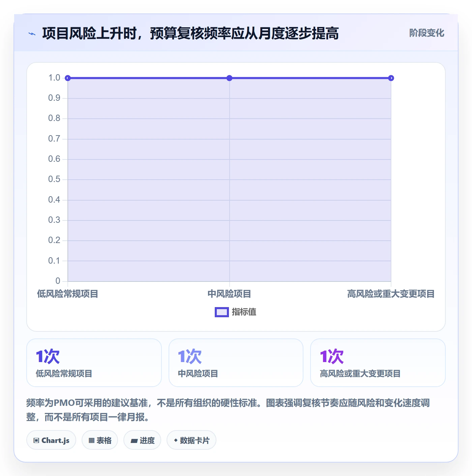Click the footnote paragraph starting 频率为PMO
Image resolution: width=472 pixels, height=476 pixels.
point(228,410)
